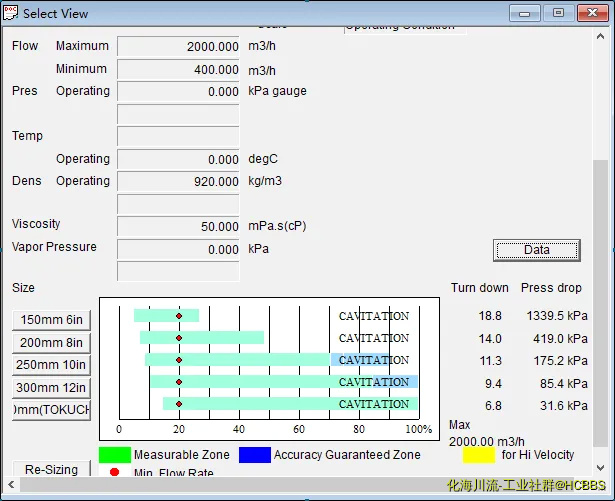Pick the 300mm 12in size button
Image resolution: width=615 pixels, height=501 pixels.
point(51,388)
